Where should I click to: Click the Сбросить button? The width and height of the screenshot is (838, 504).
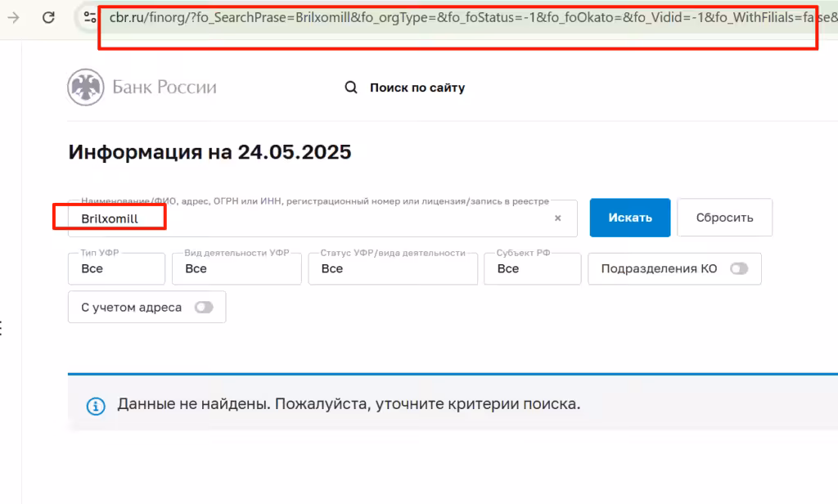[x=724, y=218]
